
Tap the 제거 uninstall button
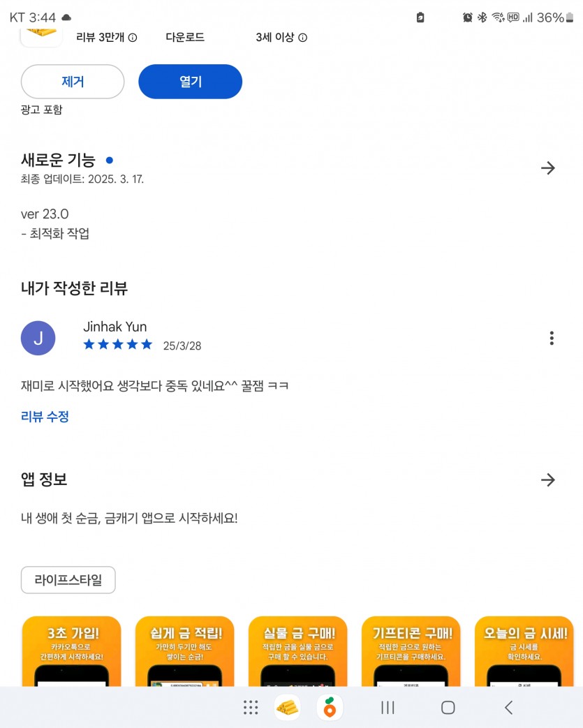[x=73, y=82]
